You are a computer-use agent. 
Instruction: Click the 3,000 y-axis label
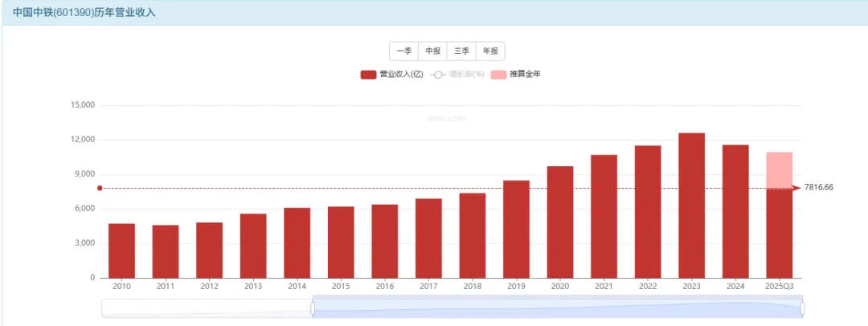pos(84,243)
